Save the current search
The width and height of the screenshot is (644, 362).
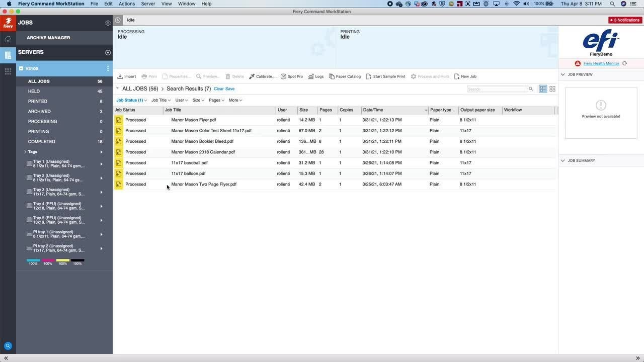[229, 89]
